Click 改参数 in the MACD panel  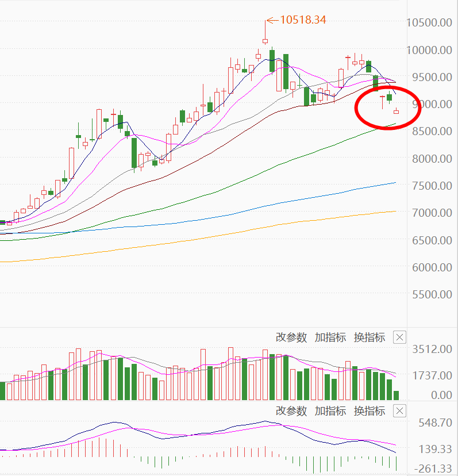(x=291, y=411)
